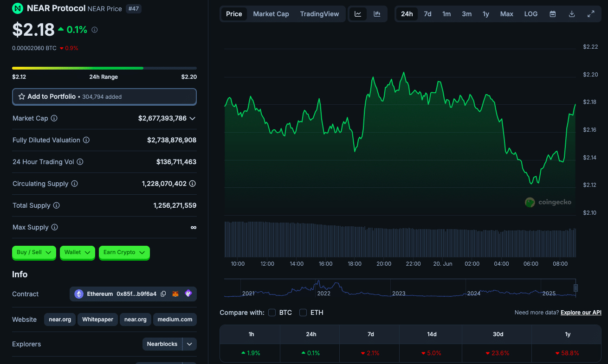The image size is (608, 364).
Task: Switch to candlestick chart icon
Action: (377, 14)
